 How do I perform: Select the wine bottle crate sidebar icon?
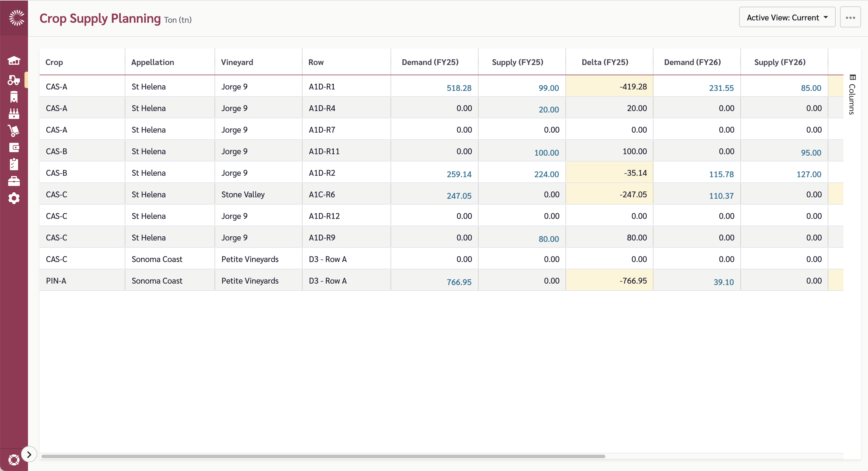tap(14, 113)
